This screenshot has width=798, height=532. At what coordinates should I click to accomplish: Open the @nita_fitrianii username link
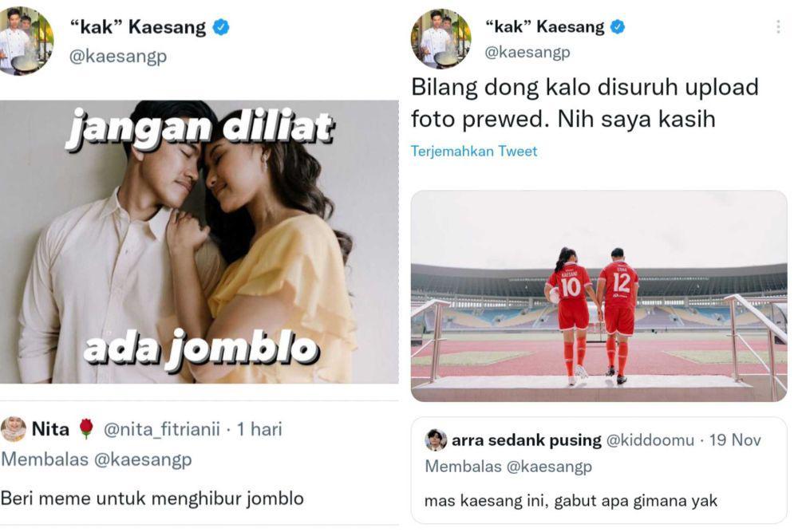pos(162,429)
